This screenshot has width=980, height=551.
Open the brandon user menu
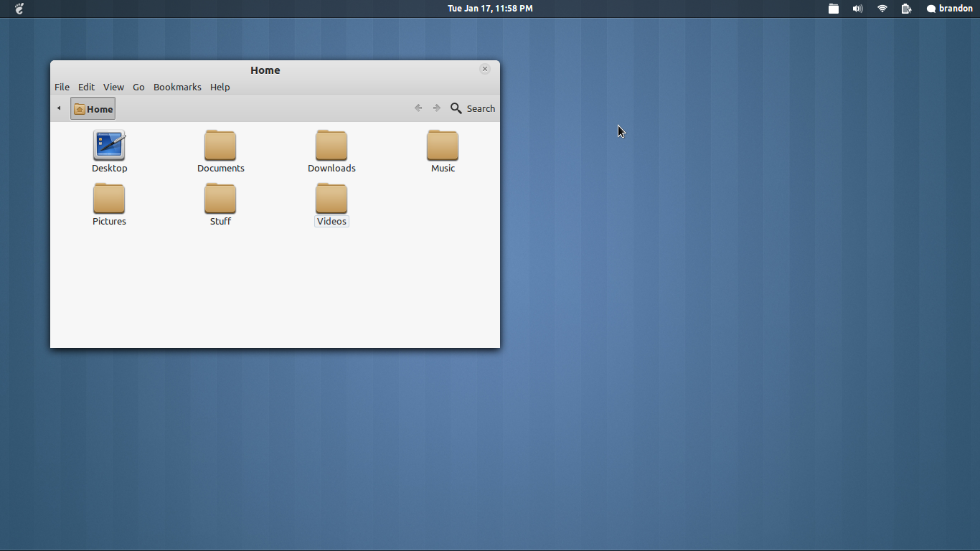[x=950, y=9]
